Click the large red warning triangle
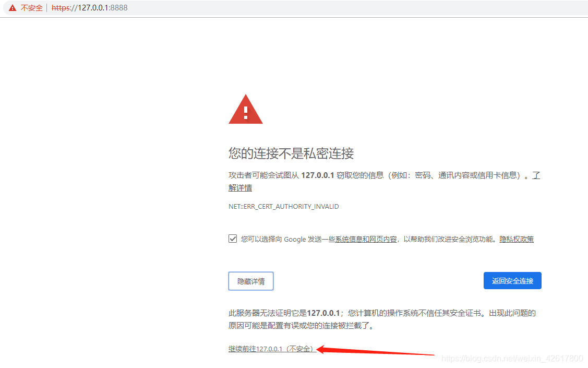 pyautogui.click(x=246, y=109)
